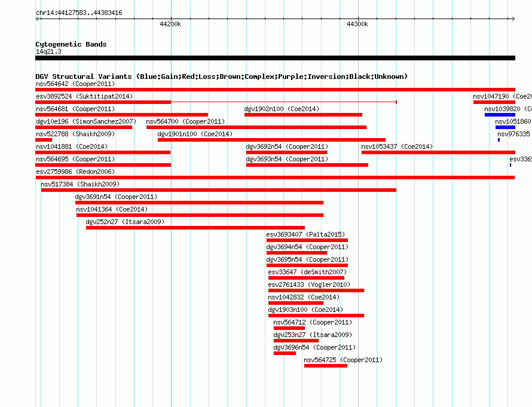The width and height of the screenshot is (532, 407).
Task: Open esv2759986 (Redon2006) variant
Action: [75, 172]
